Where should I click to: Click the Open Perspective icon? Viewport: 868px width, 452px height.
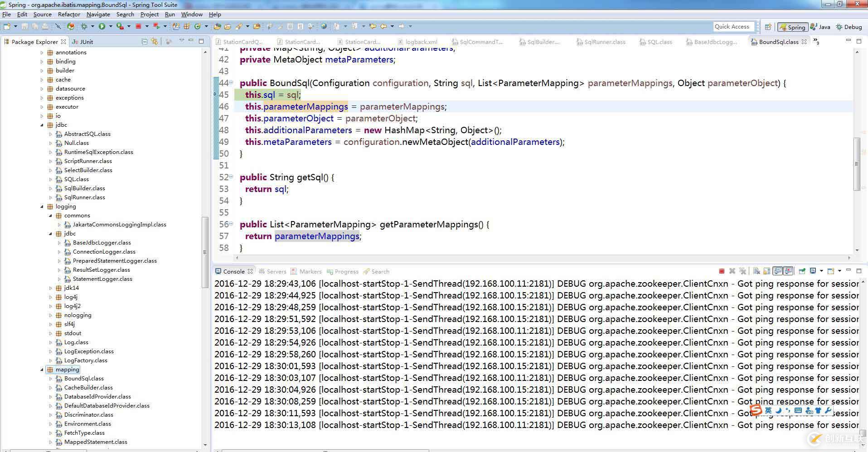768,27
